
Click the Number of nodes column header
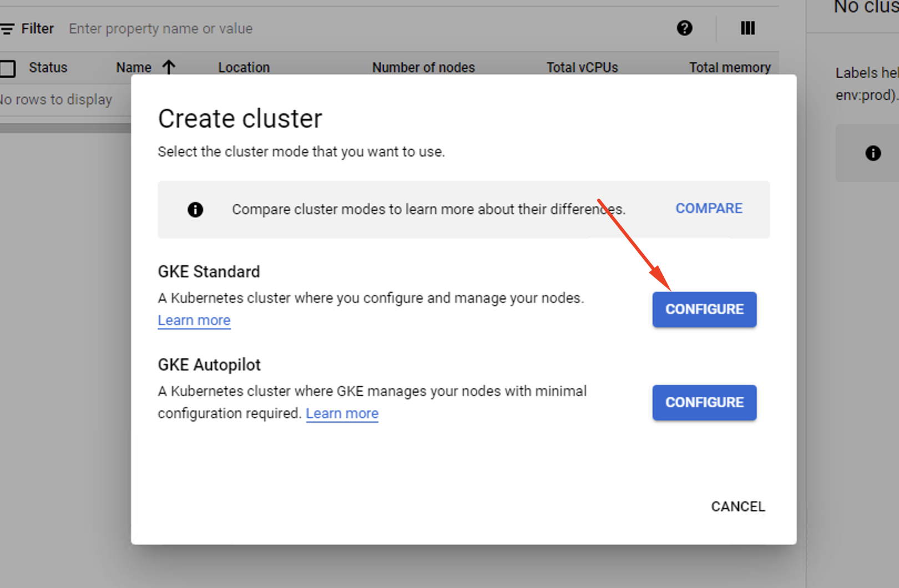point(423,68)
